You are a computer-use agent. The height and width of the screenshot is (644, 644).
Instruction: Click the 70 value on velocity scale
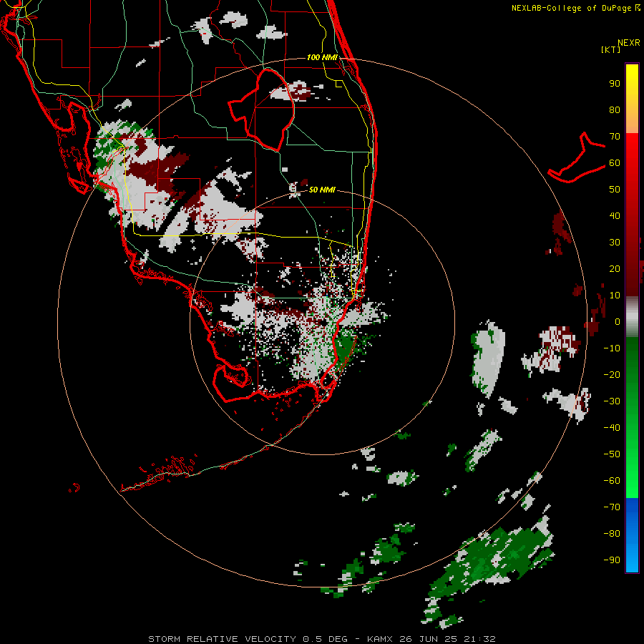coord(615,137)
